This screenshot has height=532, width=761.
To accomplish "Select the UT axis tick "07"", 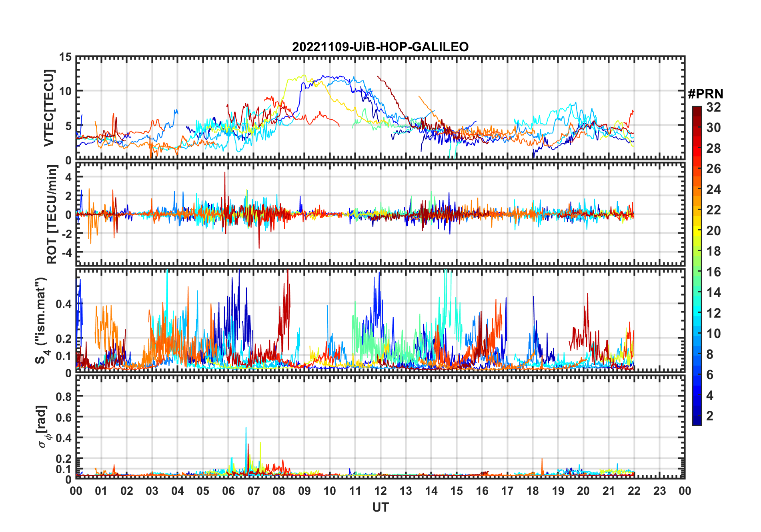I will click(x=254, y=491).
